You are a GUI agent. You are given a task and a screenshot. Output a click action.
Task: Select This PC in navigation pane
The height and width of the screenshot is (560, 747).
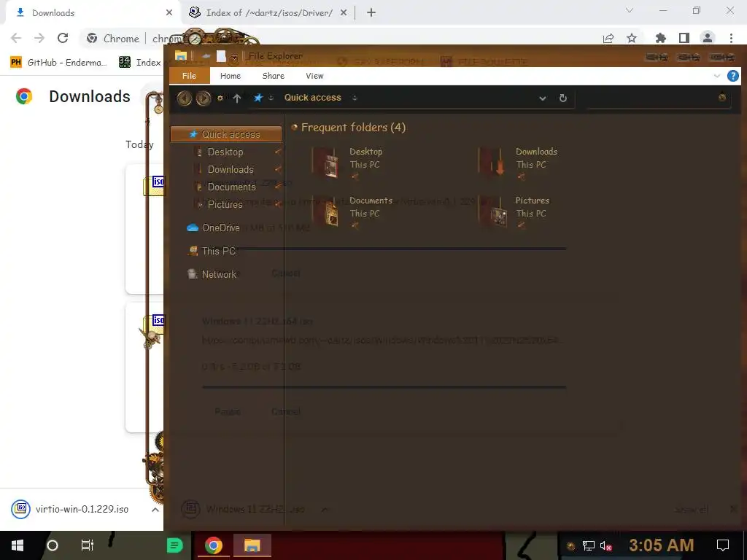tap(212, 251)
